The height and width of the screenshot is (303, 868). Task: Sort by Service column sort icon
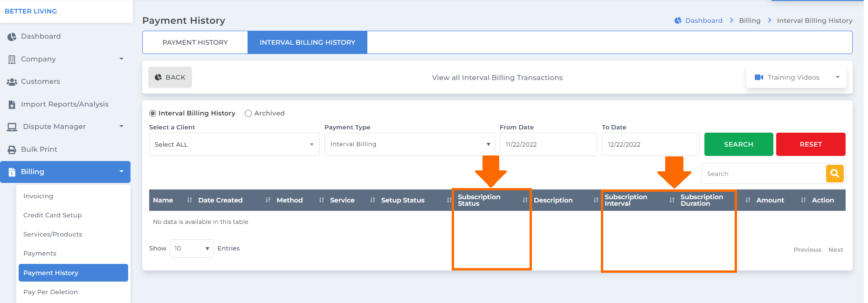[372, 200]
